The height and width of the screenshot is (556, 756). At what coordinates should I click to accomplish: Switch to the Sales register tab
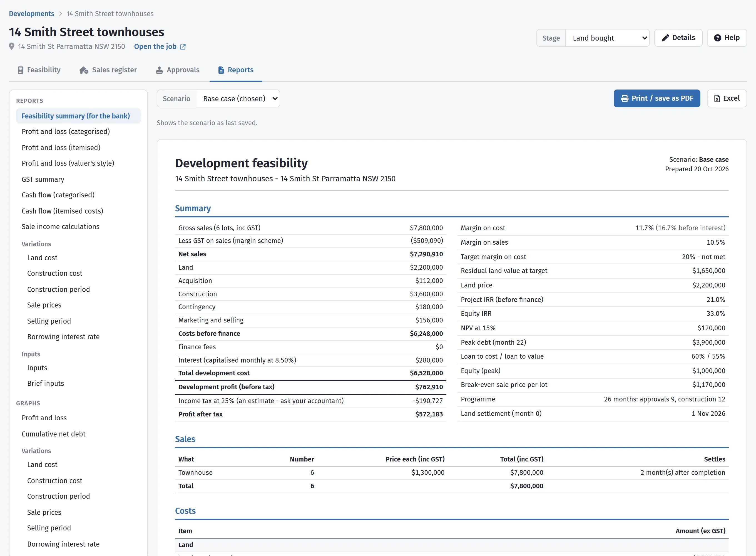tap(108, 70)
